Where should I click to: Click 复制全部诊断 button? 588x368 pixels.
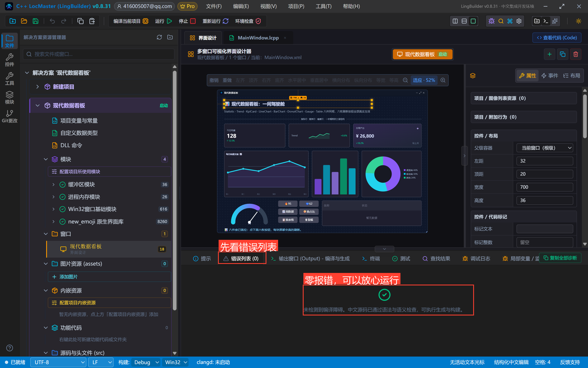pyautogui.click(x=560, y=258)
